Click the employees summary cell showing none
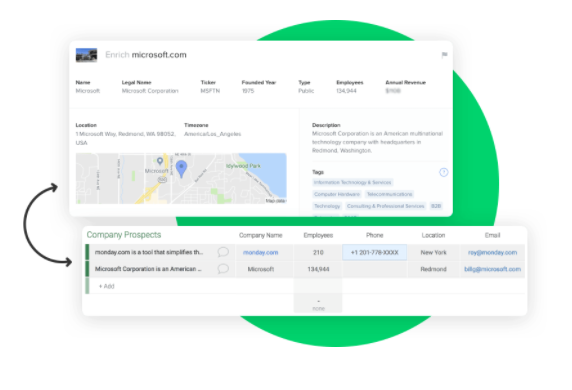Viewport: 572px width, 390px height. tap(318, 305)
